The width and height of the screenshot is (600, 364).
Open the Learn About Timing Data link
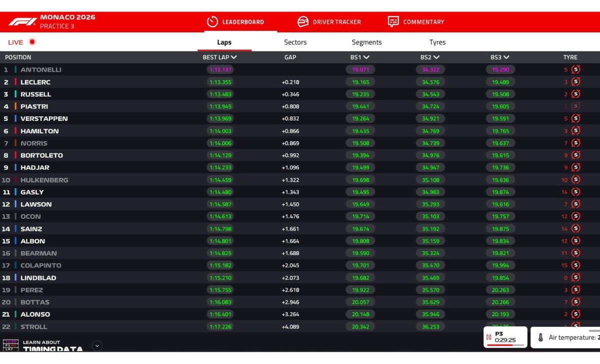52,346
